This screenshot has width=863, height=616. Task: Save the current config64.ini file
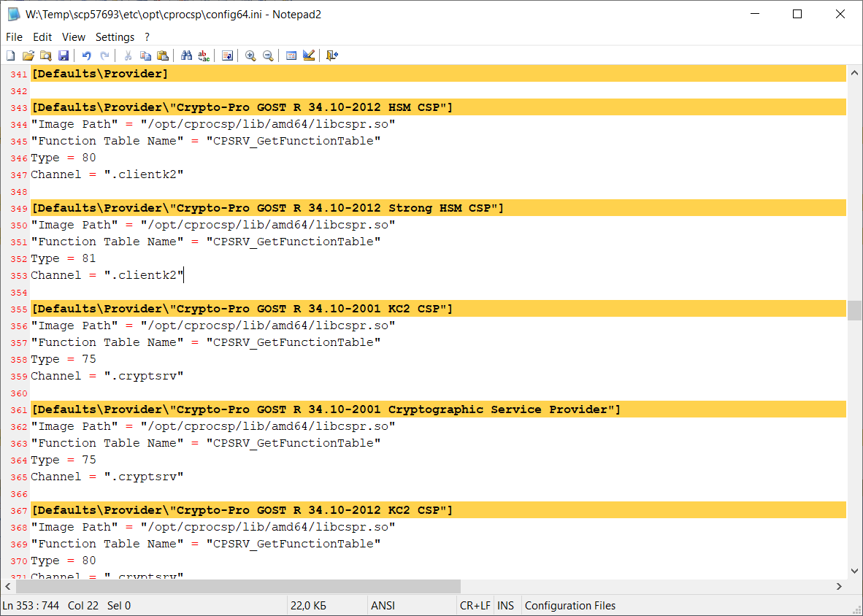coord(64,55)
